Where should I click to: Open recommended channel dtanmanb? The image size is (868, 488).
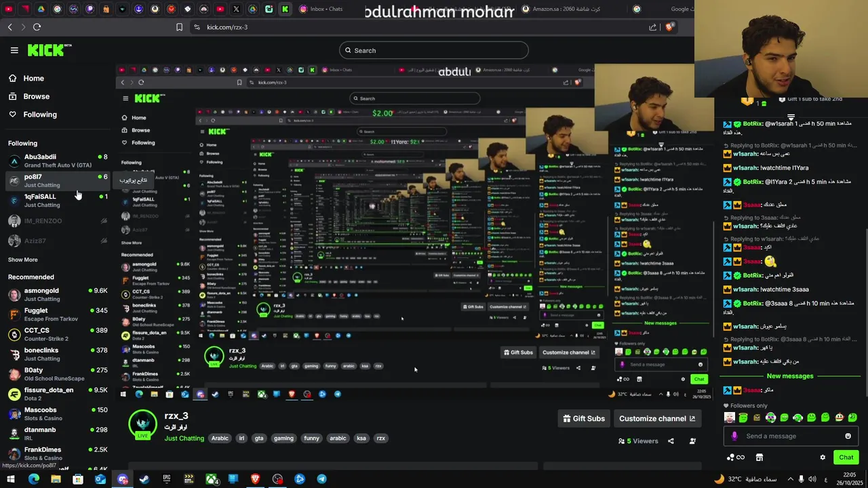click(x=57, y=433)
